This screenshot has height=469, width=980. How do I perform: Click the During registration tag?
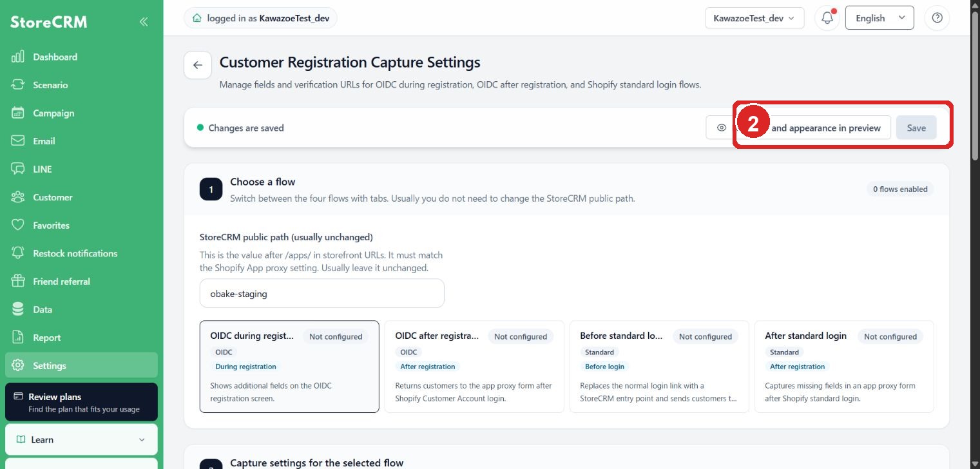pos(245,367)
